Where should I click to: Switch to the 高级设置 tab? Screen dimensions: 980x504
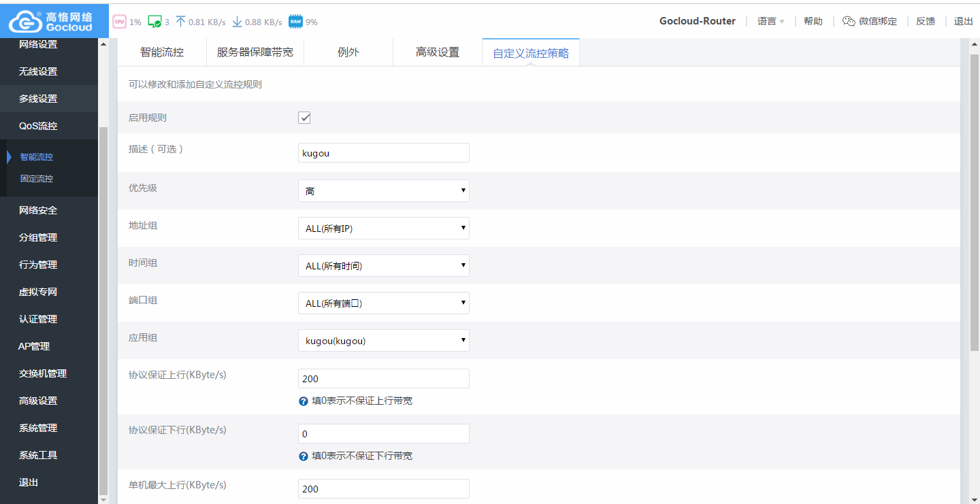click(438, 52)
